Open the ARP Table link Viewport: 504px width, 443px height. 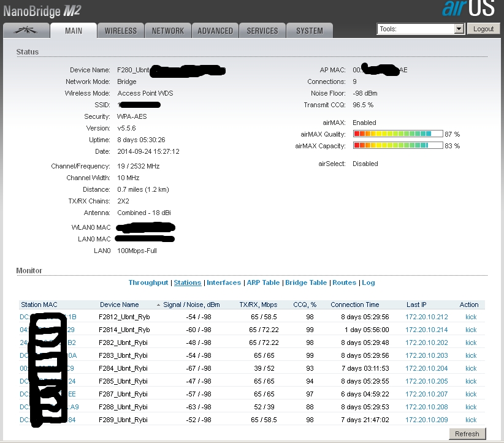pos(263,283)
